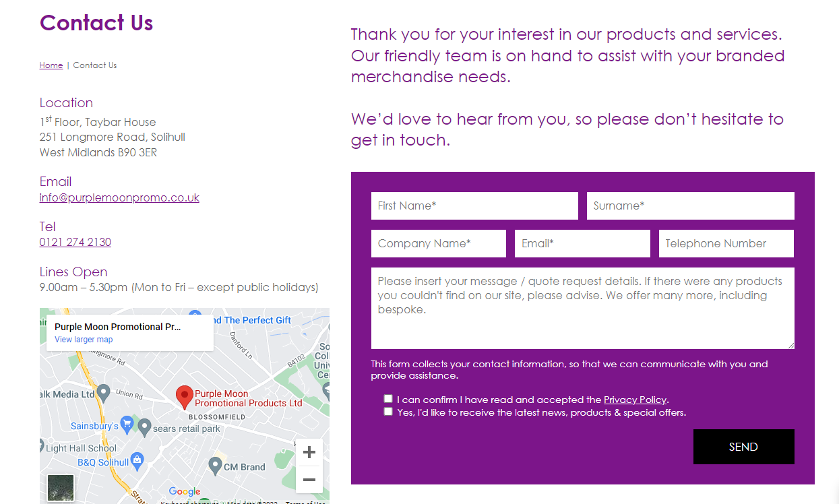Open the View larger map link
The height and width of the screenshot is (504, 839).
(x=84, y=340)
